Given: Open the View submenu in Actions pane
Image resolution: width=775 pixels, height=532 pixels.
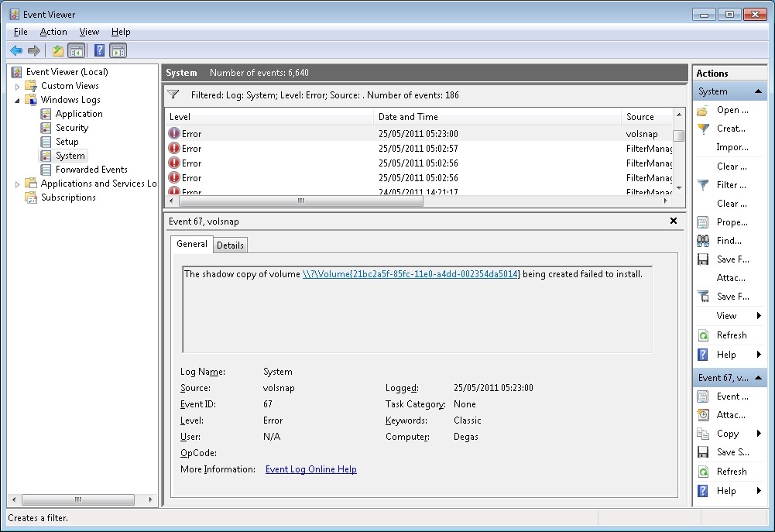Looking at the screenshot, I should (x=728, y=316).
